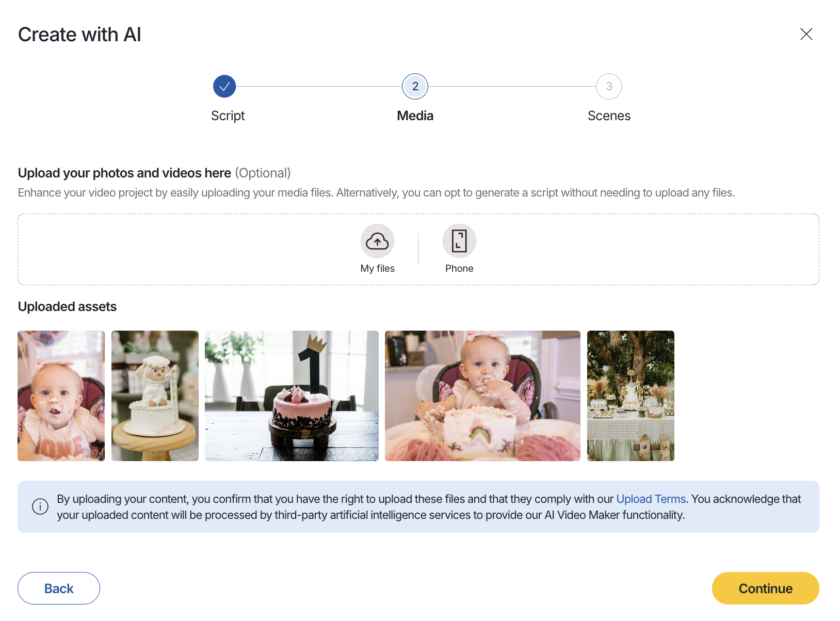Image resolution: width=840 pixels, height=621 pixels.
Task: Click the My files text label
Action: [x=377, y=268]
